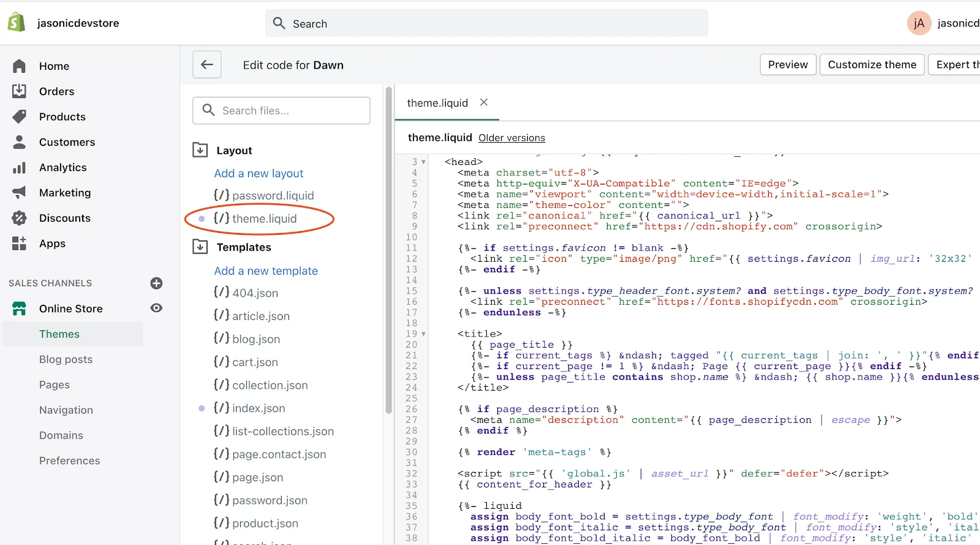Click the file list scrollbar

click(388, 250)
